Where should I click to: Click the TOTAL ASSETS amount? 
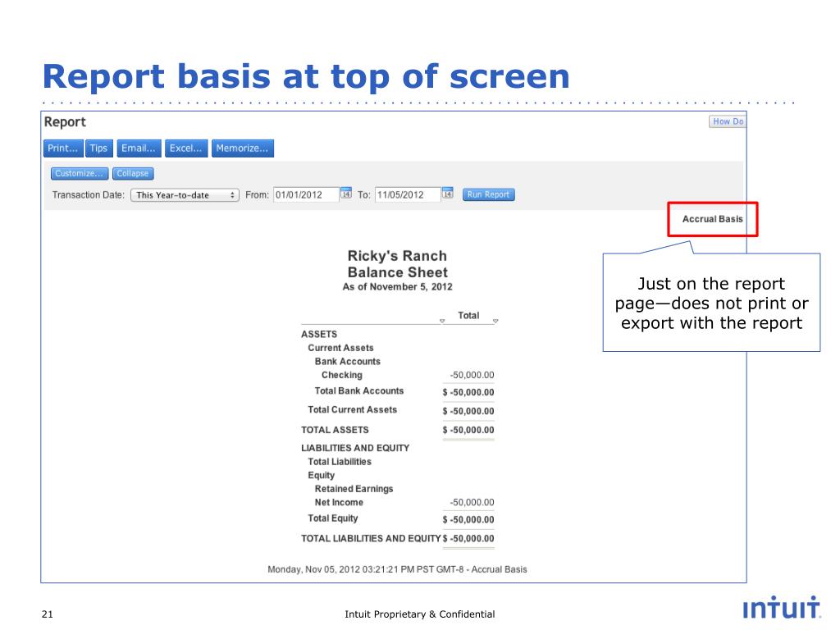click(468, 430)
